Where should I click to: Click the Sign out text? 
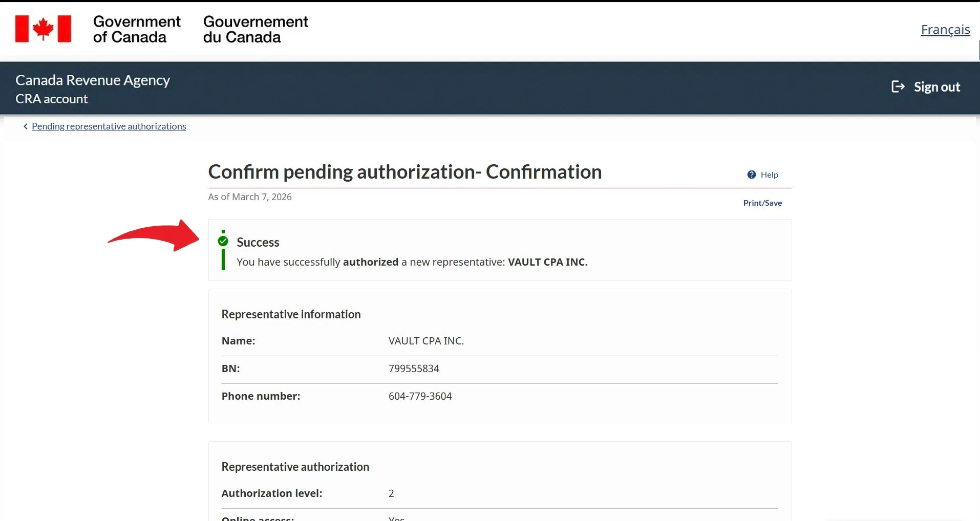(936, 87)
